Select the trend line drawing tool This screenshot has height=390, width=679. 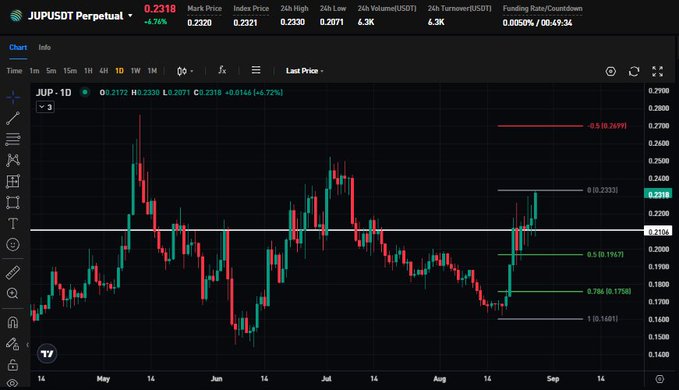(x=13, y=118)
